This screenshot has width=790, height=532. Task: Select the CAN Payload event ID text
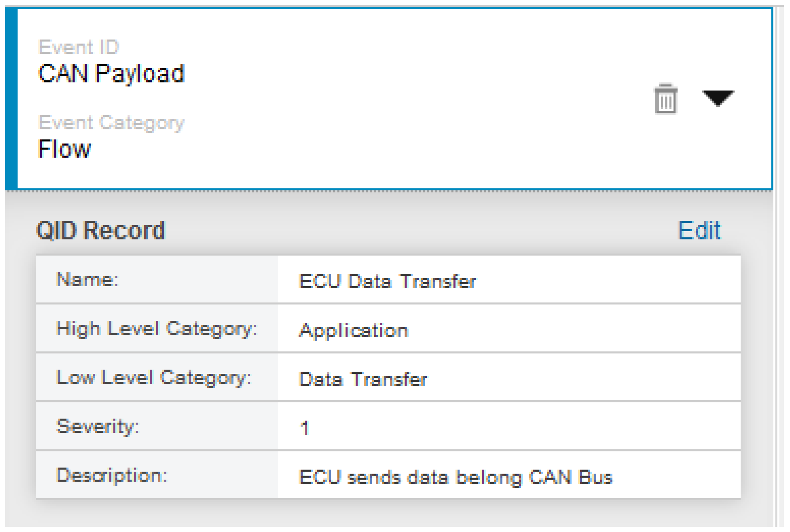pos(111,74)
